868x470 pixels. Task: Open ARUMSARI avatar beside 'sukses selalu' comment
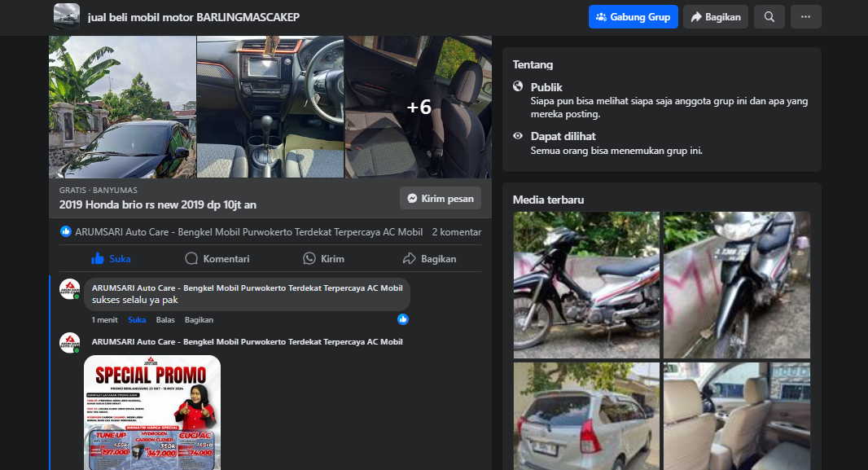tap(69, 289)
